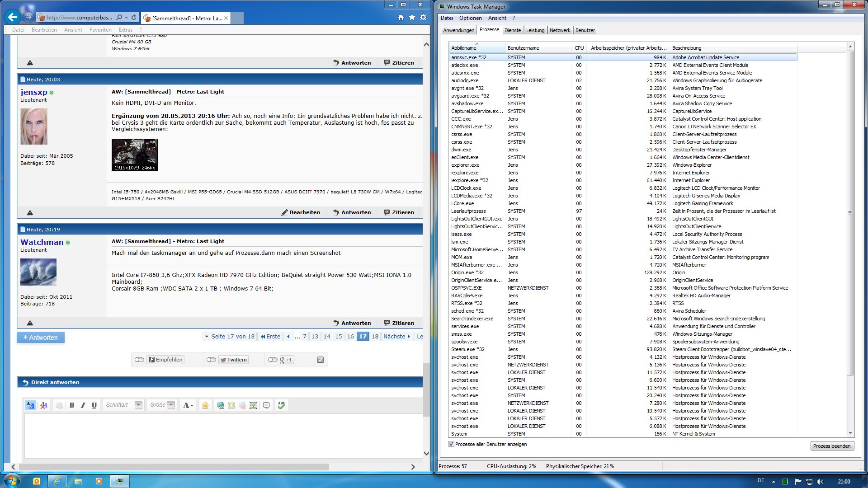This screenshot has height=488, width=868.
Task: Uncheck 'Prozesse aller Benutzer anzeigen' checkbox
Action: coord(451,444)
